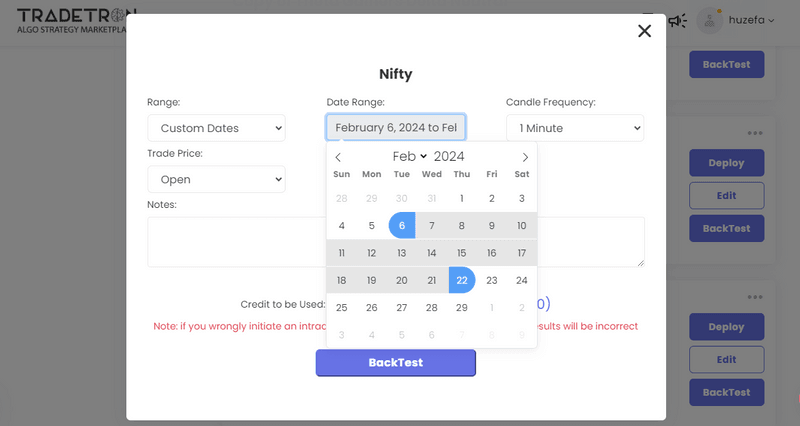Viewport: 800px width, 426px height.
Task: Select February 22 in the calendar
Action: 461,280
